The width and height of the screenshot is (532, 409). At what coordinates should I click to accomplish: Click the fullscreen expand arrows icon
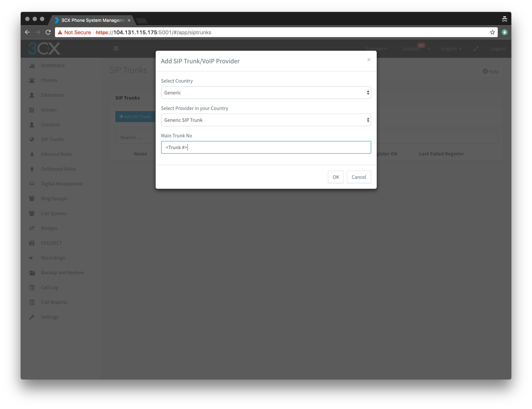coord(476,49)
